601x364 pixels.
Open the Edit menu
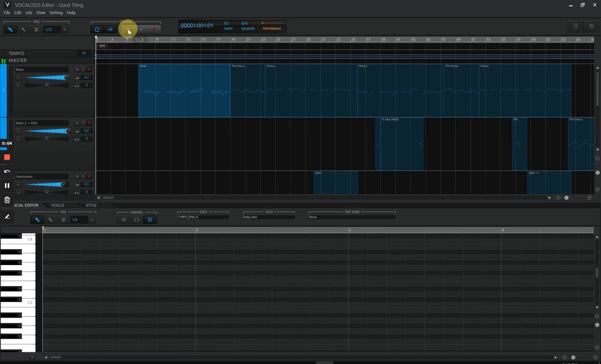pos(18,13)
